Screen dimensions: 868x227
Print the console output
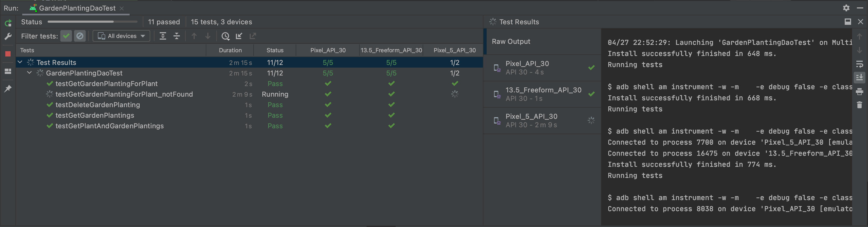[x=860, y=92]
